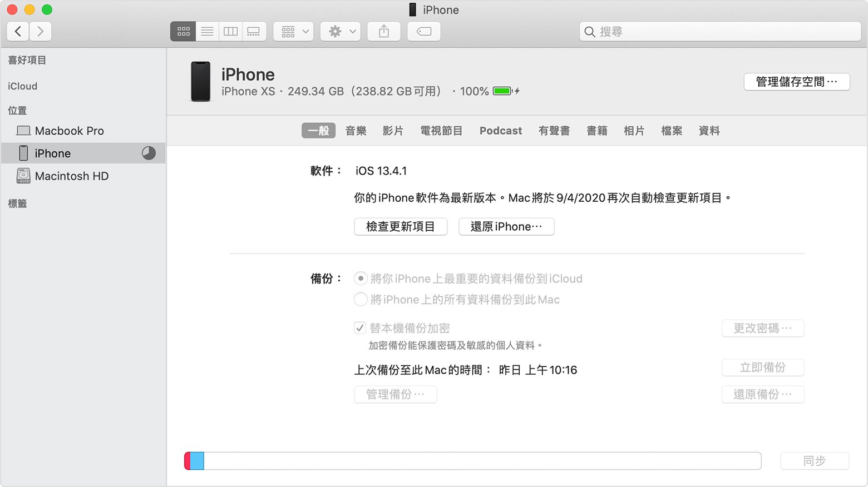Image resolution: width=868 pixels, height=487 pixels.
Task: Go back with the left chevron button
Action: point(18,31)
